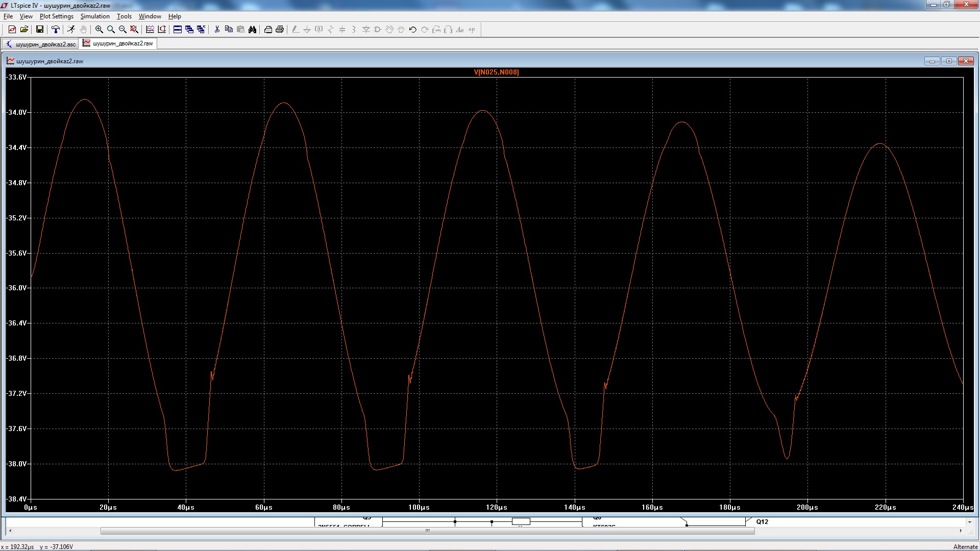Open the Tools menu
This screenshot has width=980, height=551.
124,16
